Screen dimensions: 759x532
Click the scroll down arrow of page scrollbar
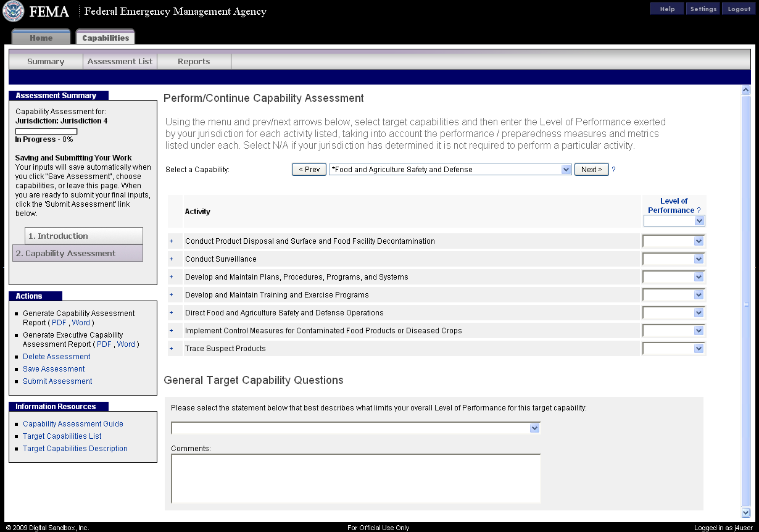745,513
